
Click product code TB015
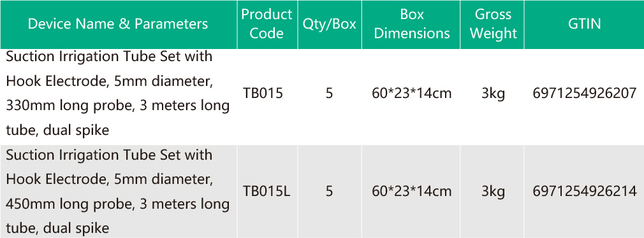263,94
